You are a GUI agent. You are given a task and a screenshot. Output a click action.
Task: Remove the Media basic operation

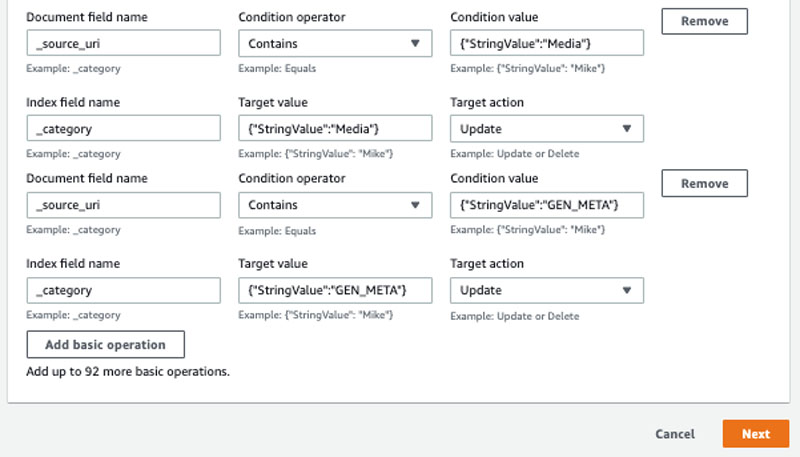(705, 21)
